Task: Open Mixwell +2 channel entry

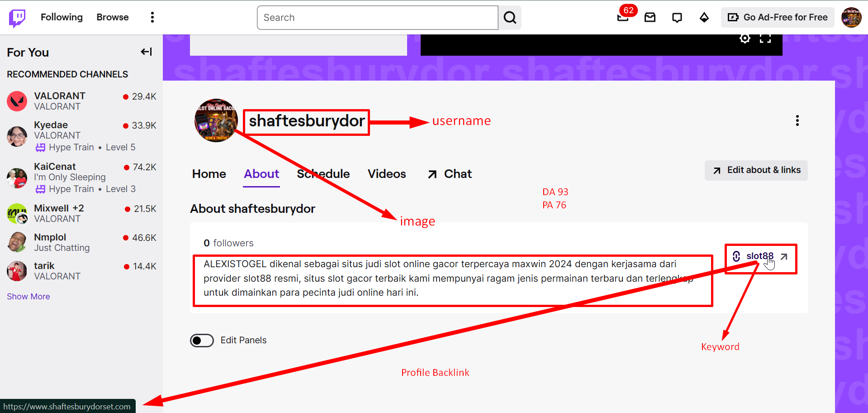Action: [x=59, y=208]
